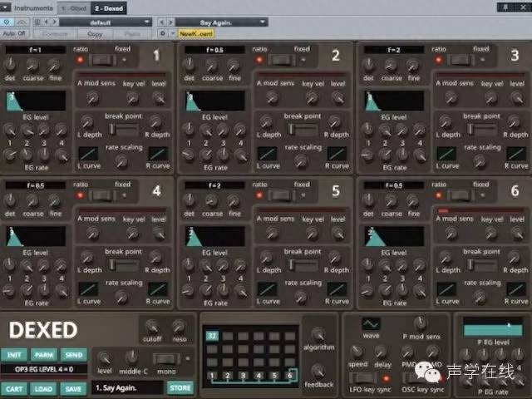Click the reso knob
This screenshot has height=399, width=532.
click(179, 327)
